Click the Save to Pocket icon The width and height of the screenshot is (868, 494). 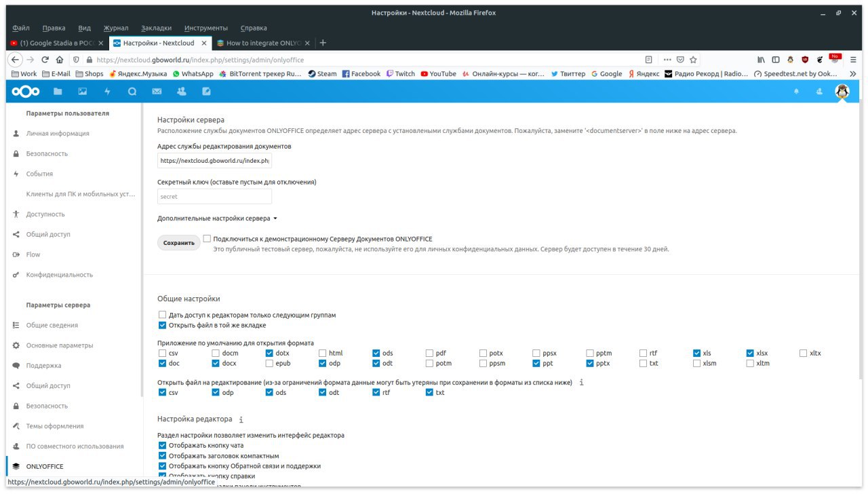coord(681,60)
